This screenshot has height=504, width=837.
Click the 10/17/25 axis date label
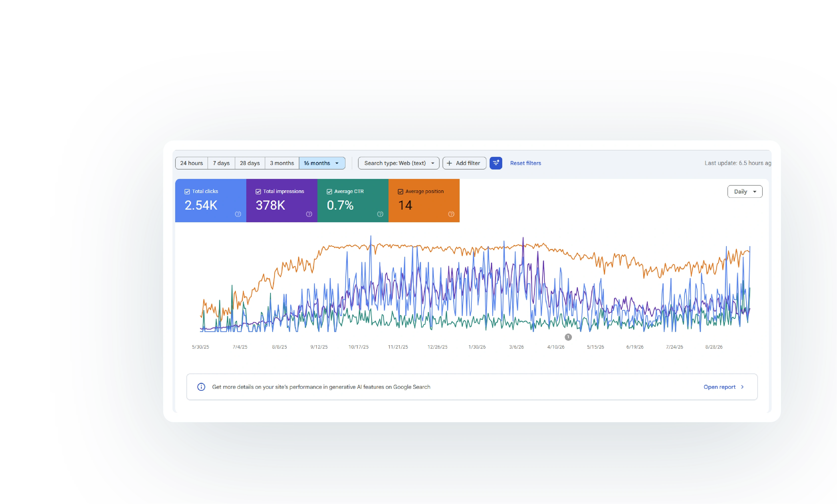tap(358, 347)
